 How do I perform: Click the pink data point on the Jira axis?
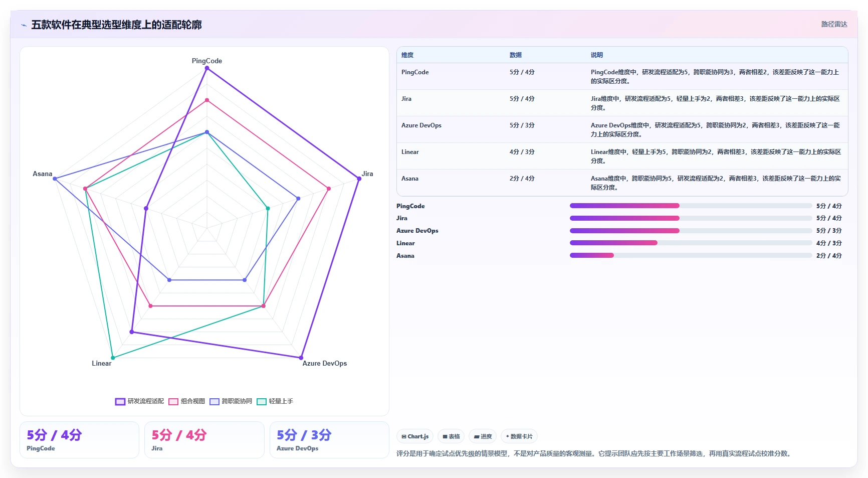pos(329,189)
